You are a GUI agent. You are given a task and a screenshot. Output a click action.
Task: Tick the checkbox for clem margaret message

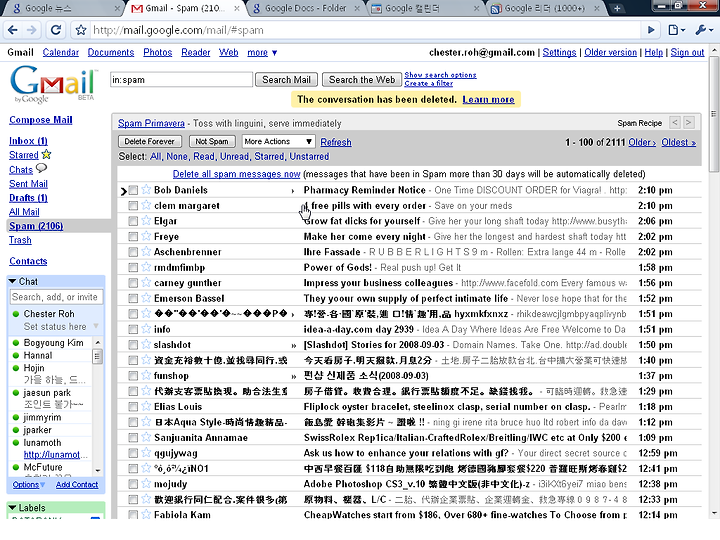point(133,206)
